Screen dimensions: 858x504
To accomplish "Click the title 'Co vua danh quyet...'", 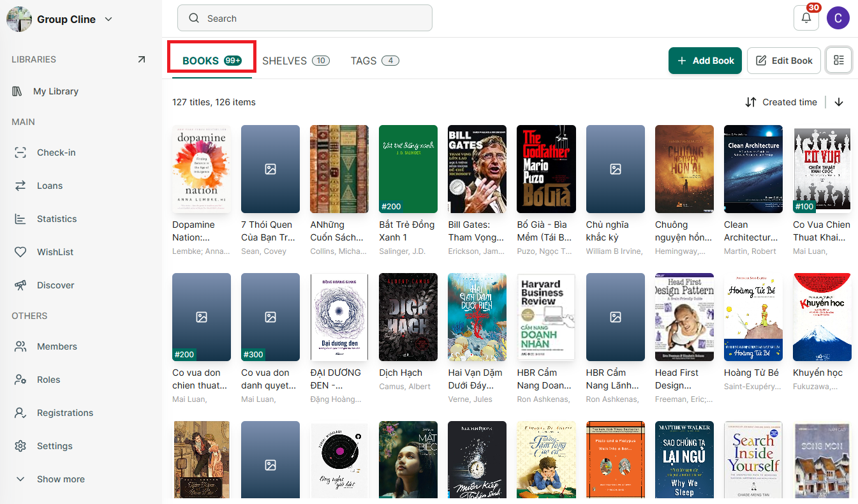I will click(x=269, y=379).
